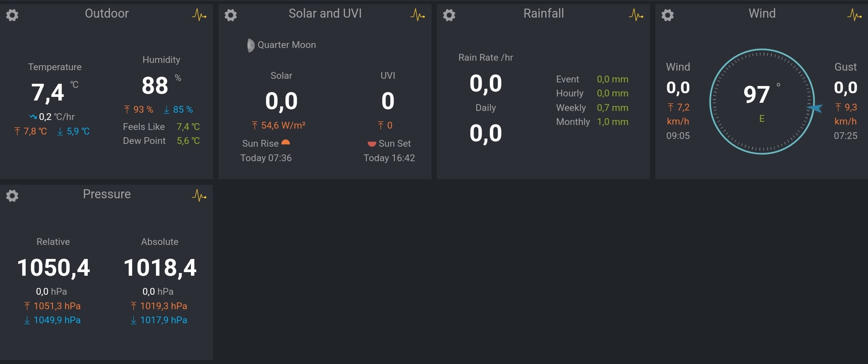Click the Pressure panel settings gear
868x364 pixels.
(x=12, y=196)
